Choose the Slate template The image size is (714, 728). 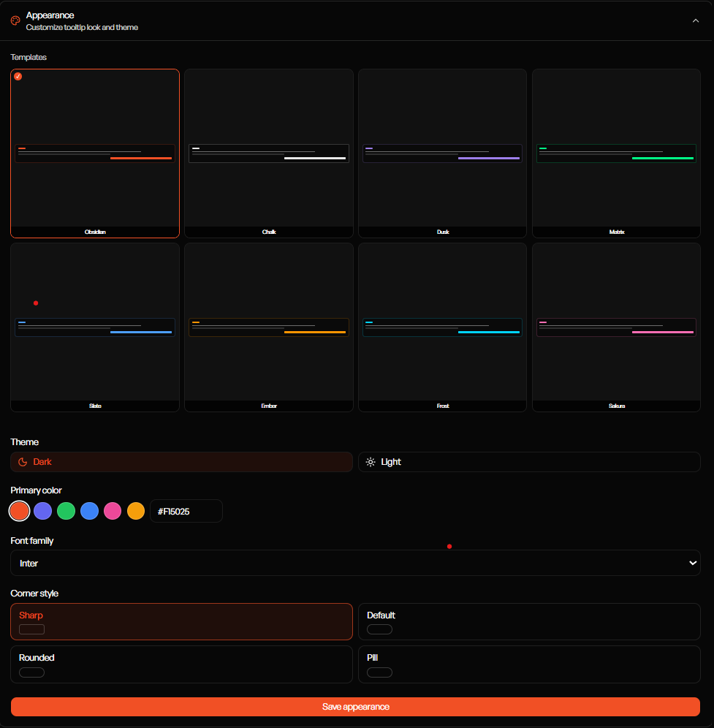pyautogui.click(x=95, y=327)
